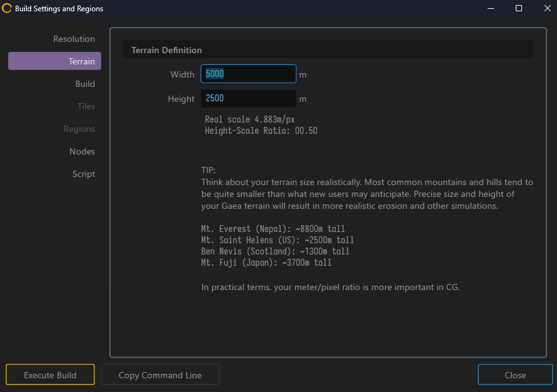The height and width of the screenshot is (392, 557).
Task: Click the Height label
Action: (x=181, y=99)
